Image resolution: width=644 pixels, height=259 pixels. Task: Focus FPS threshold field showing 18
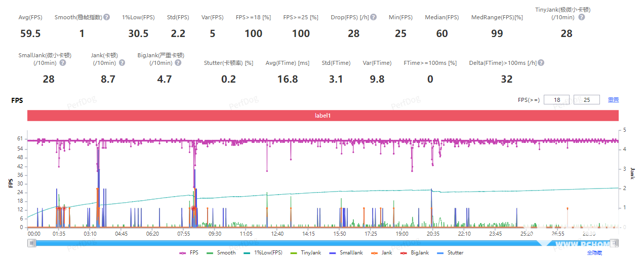click(x=556, y=100)
